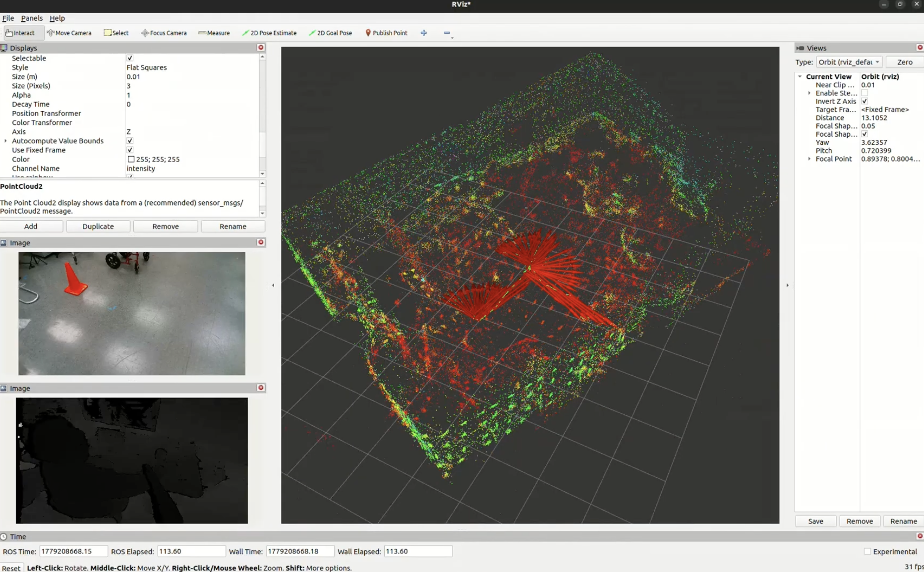Screen dimensions: 924x572
Task: Close the lower depth Image panel
Action: 261,388
